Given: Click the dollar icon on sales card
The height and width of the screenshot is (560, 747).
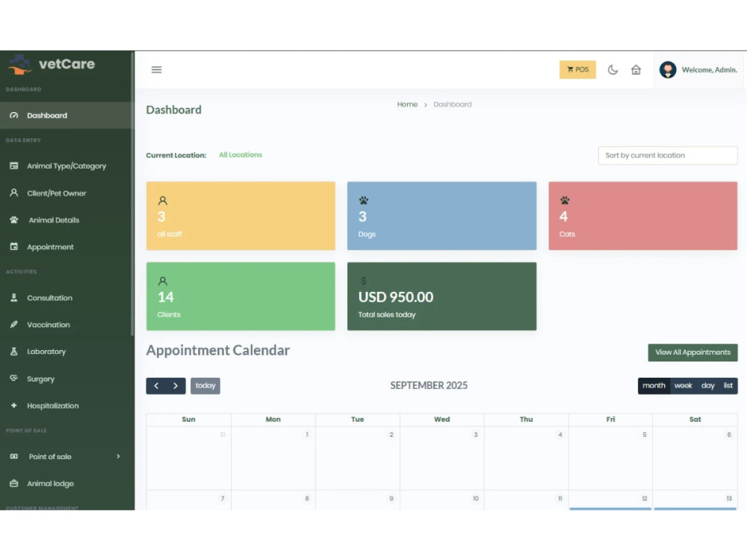Looking at the screenshot, I should [364, 281].
